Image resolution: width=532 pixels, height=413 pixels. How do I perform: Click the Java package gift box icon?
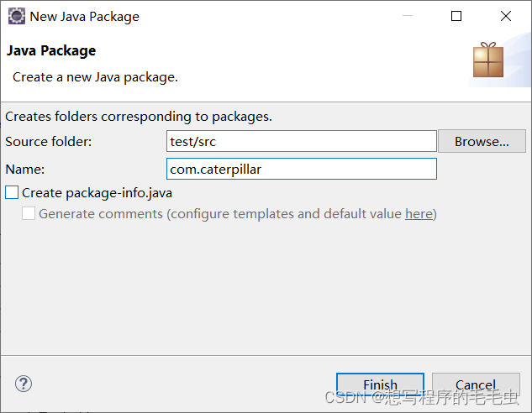point(489,61)
